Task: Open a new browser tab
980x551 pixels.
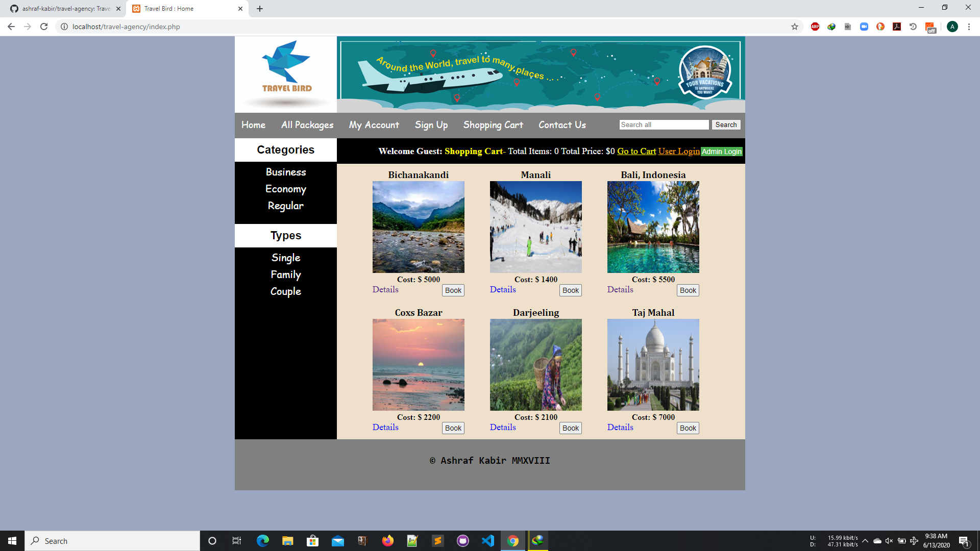Action: pos(260,9)
